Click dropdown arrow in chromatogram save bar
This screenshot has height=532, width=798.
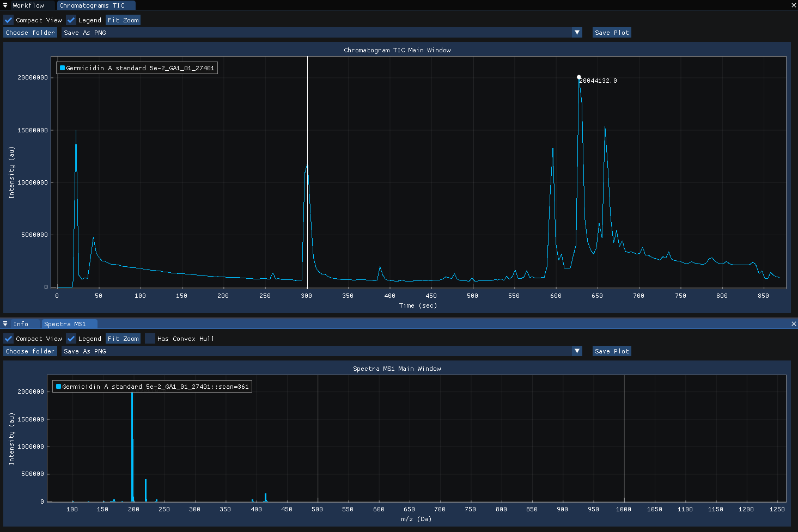pyautogui.click(x=577, y=33)
